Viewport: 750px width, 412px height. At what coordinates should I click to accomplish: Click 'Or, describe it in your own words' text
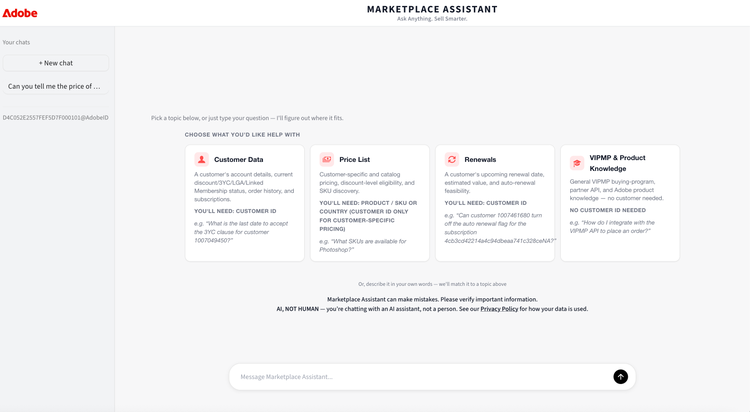point(432,284)
